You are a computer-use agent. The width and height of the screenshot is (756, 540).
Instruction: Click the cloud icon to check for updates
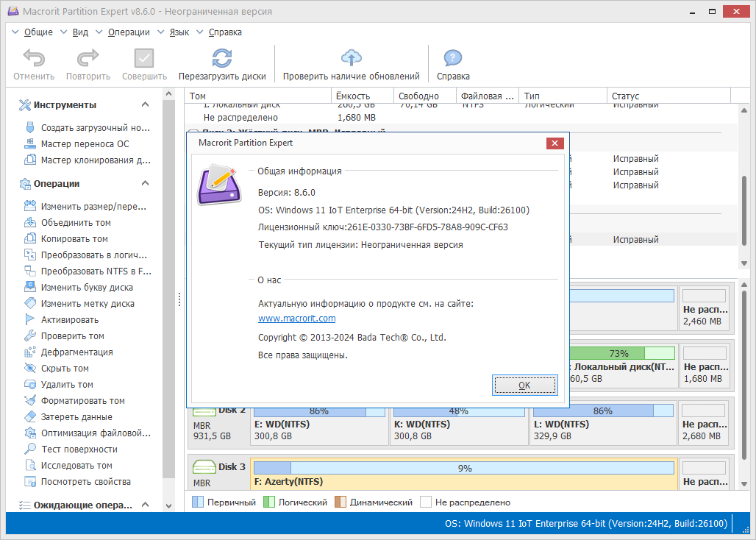(352, 58)
